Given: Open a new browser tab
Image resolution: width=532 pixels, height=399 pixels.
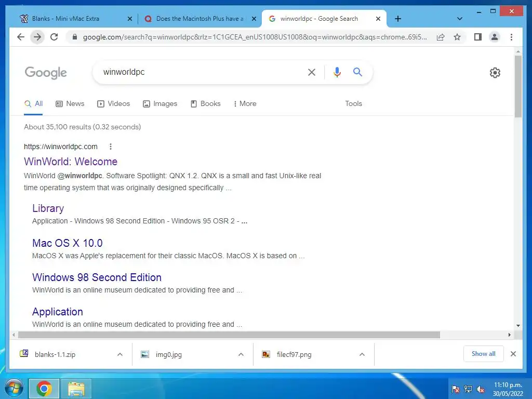Looking at the screenshot, I should point(398,19).
